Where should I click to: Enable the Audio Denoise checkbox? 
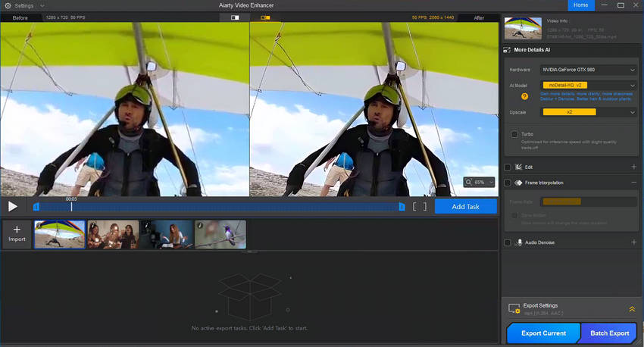(x=508, y=242)
